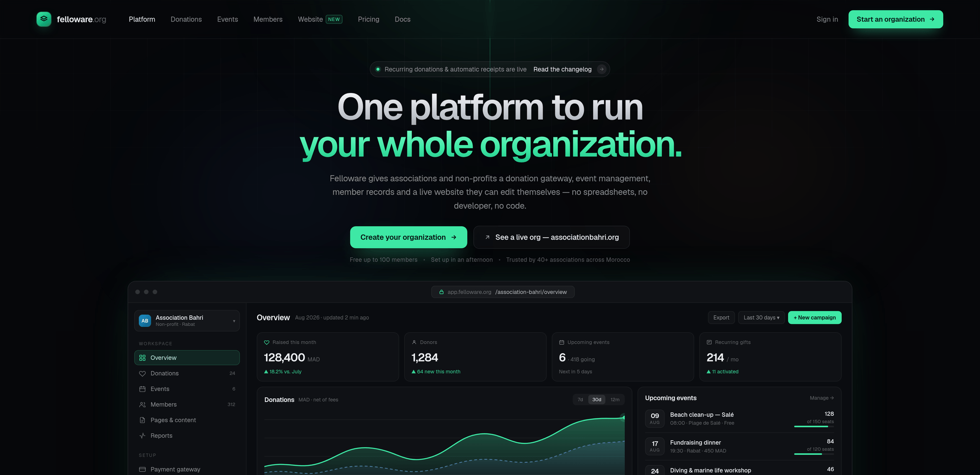Click the 128,400 MAD raised value

pyautogui.click(x=292, y=358)
